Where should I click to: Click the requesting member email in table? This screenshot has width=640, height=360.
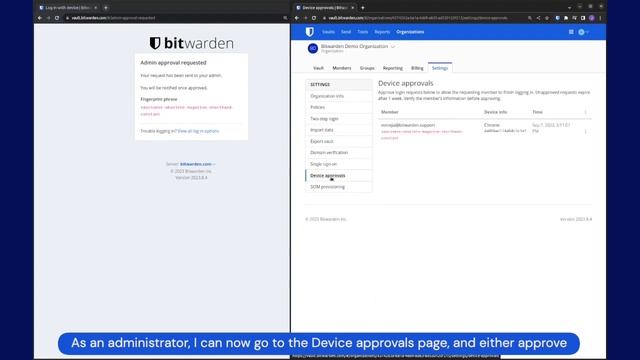[408, 125]
